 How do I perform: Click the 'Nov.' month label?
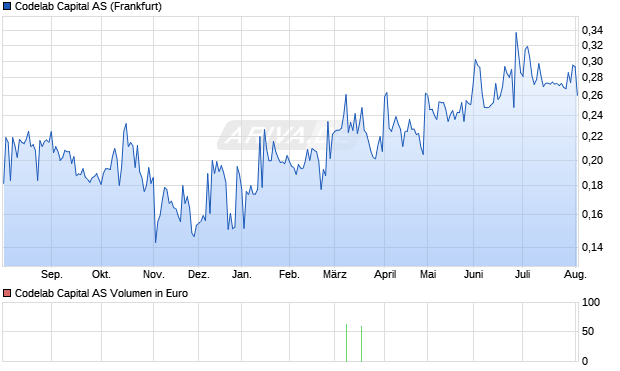click(x=153, y=274)
